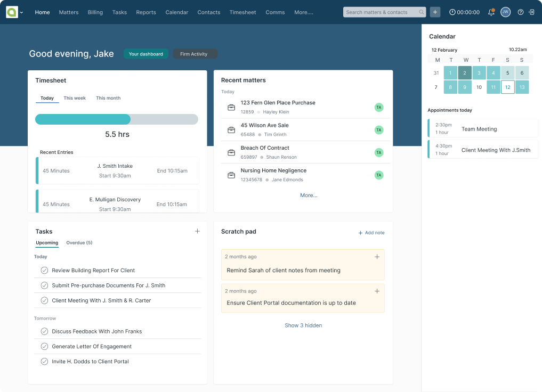Click the timesheet hours progress bar
The height and width of the screenshot is (392, 542).
click(x=116, y=119)
